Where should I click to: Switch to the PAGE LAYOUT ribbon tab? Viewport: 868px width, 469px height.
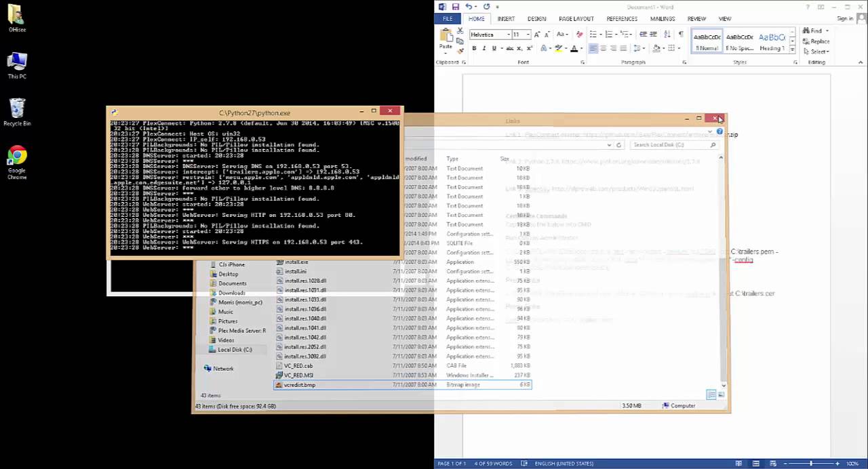[x=576, y=19]
